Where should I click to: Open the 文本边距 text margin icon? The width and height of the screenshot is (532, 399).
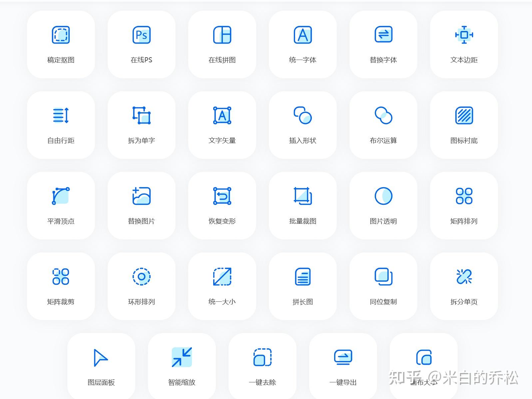coord(464,35)
